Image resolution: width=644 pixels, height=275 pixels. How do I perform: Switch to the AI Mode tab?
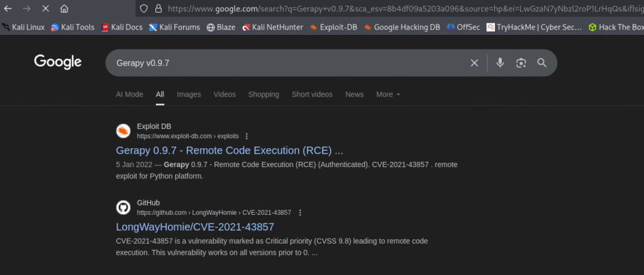click(x=130, y=94)
